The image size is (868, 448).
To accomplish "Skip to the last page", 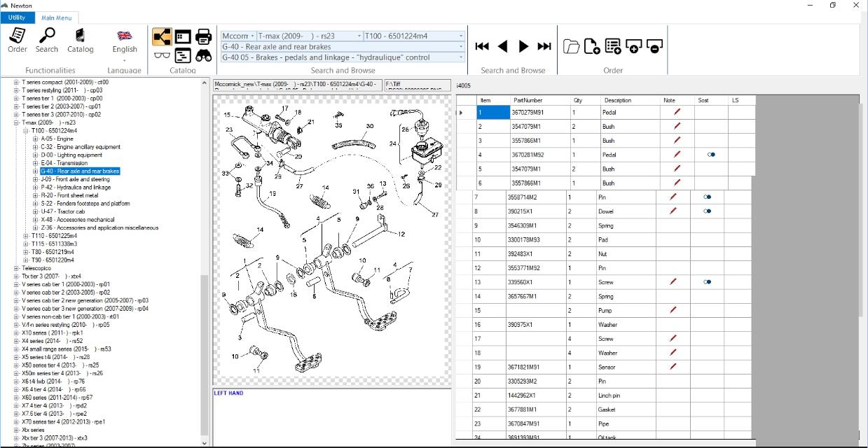I will click(544, 46).
